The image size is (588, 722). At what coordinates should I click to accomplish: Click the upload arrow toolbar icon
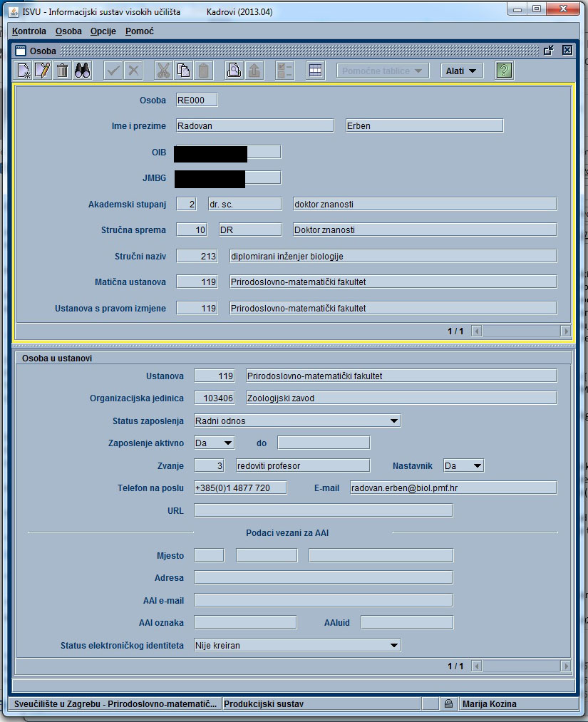[254, 71]
